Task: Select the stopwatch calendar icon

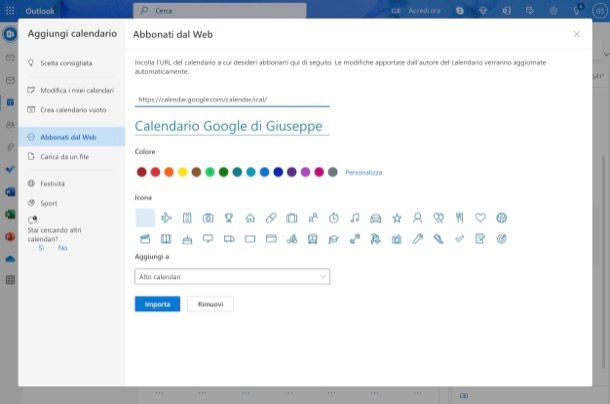Action: point(334,218)
